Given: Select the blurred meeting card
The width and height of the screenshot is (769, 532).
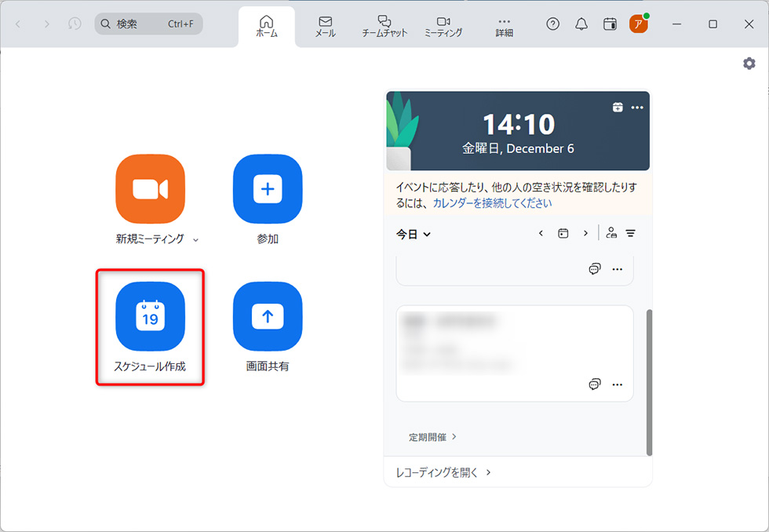Looking at the screenshot, I should pos(515,353).
